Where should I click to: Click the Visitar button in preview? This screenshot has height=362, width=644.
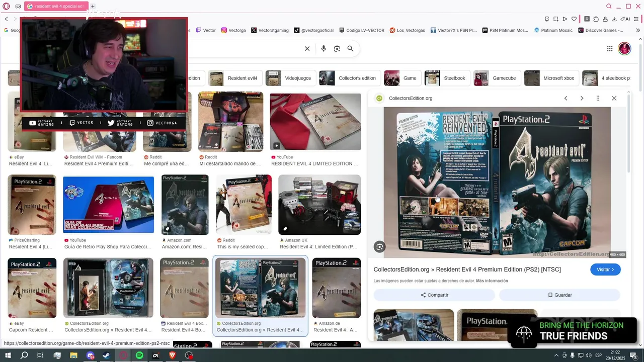pyautogui.click(x=605, y=269)
